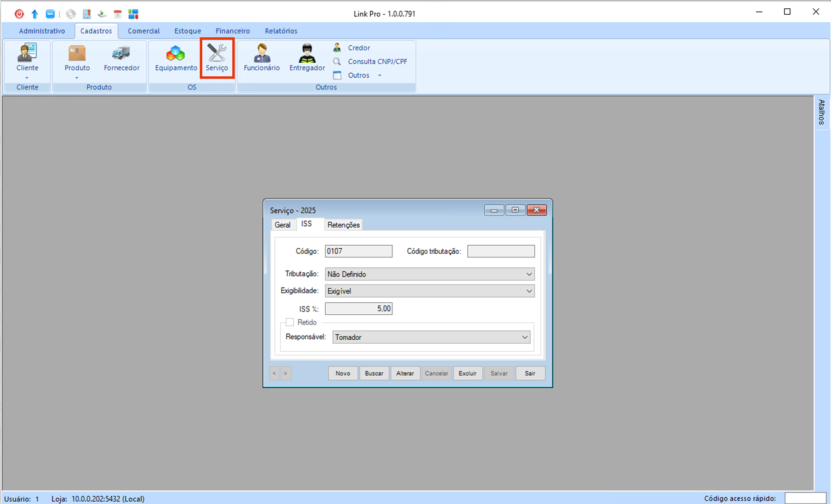
Task: Toggle the Retido checkbox
Action: click(x=290, y=322)
